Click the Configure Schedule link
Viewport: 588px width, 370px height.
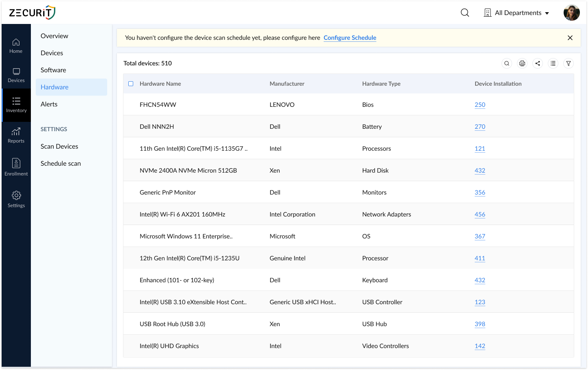(x=350, y=38)
